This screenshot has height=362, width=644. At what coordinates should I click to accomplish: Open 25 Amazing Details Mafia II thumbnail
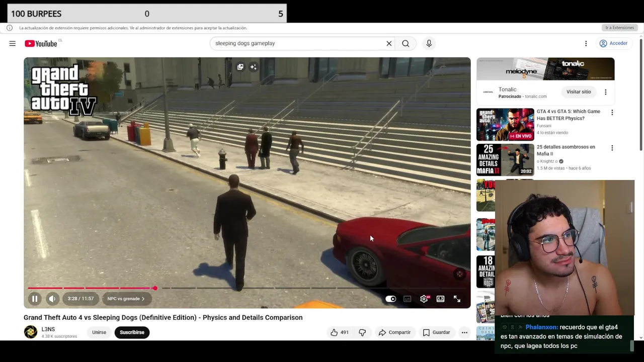pyautogui.click(x=505, y=160)
